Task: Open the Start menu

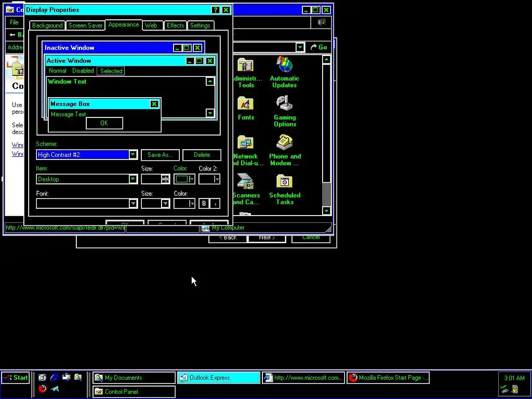Action: 15,378
